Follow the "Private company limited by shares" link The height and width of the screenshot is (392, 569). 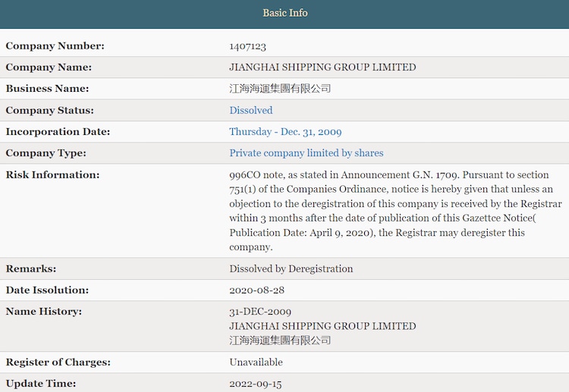306,152
